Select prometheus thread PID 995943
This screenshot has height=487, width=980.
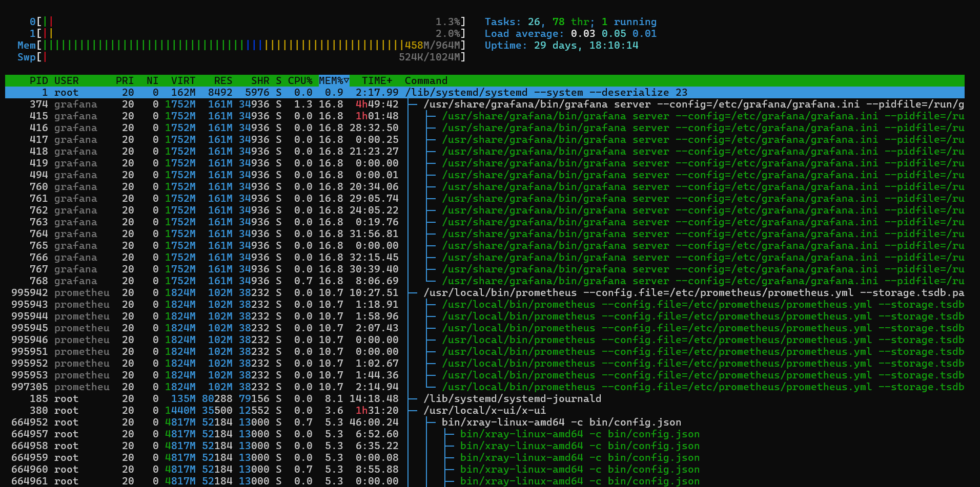pos(485,305)
